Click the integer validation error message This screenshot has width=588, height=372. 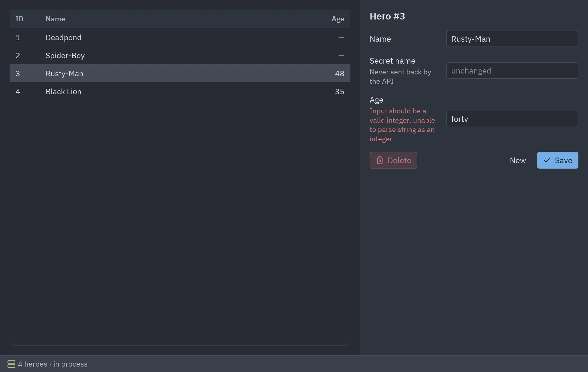coord(402,125)
